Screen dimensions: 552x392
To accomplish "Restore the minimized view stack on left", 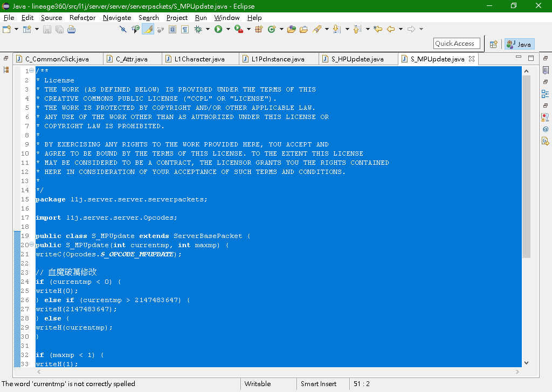I will click(6, 58).
